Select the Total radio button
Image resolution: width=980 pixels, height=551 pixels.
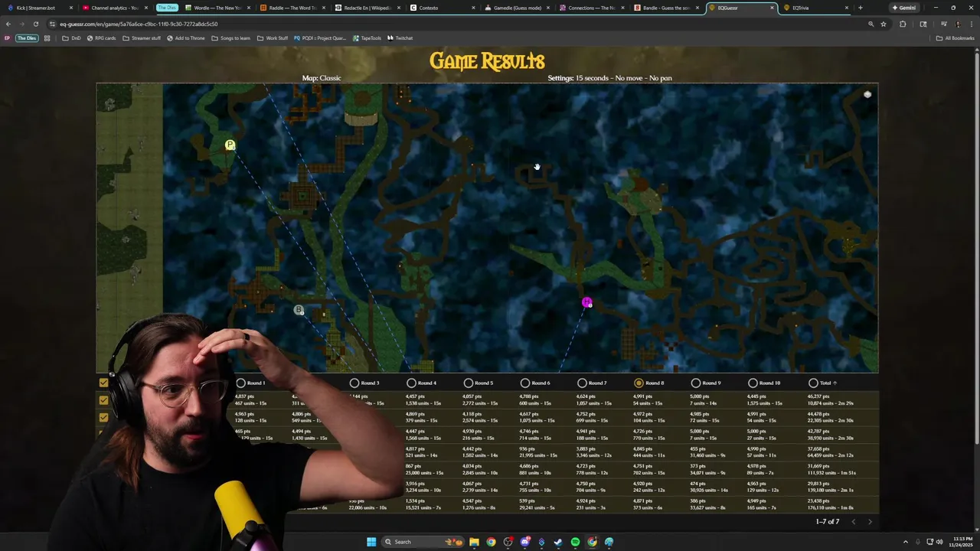coord(813,383)
